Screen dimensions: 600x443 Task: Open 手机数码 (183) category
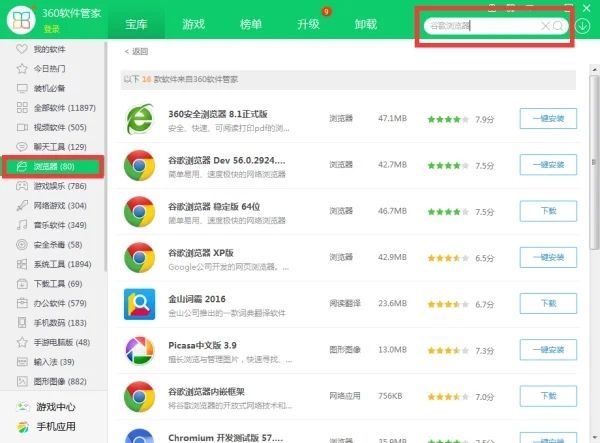click(x=52, y=322)
